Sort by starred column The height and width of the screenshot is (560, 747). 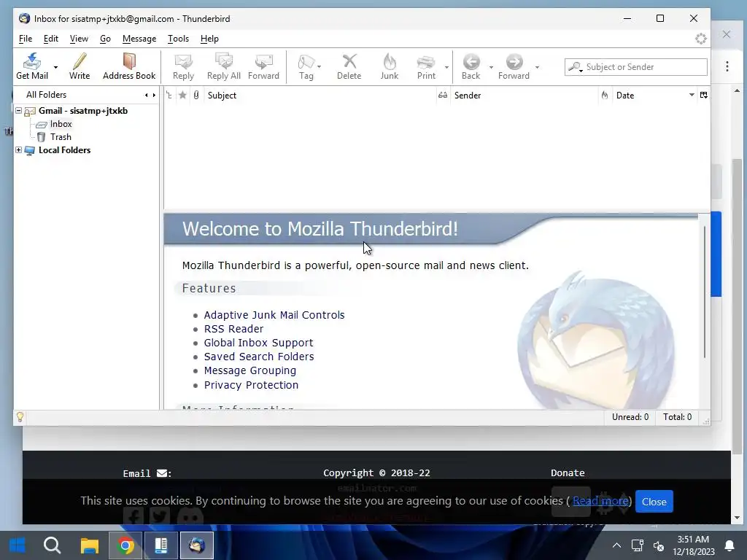point(182,96)
